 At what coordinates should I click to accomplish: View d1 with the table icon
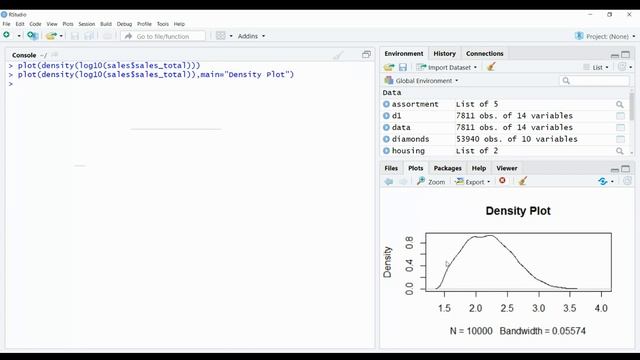tap(620, 116)
